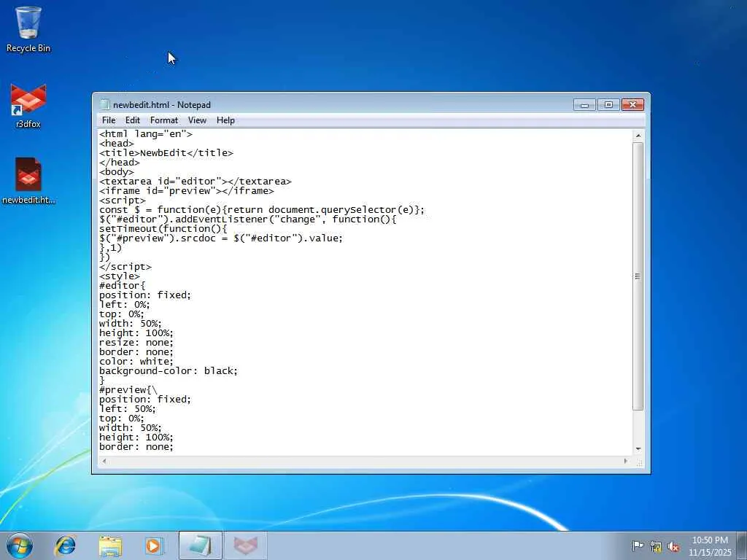This screenshot has width=747, height=560.
Task: Click the addEventListener("change" line
Action: 248,219
